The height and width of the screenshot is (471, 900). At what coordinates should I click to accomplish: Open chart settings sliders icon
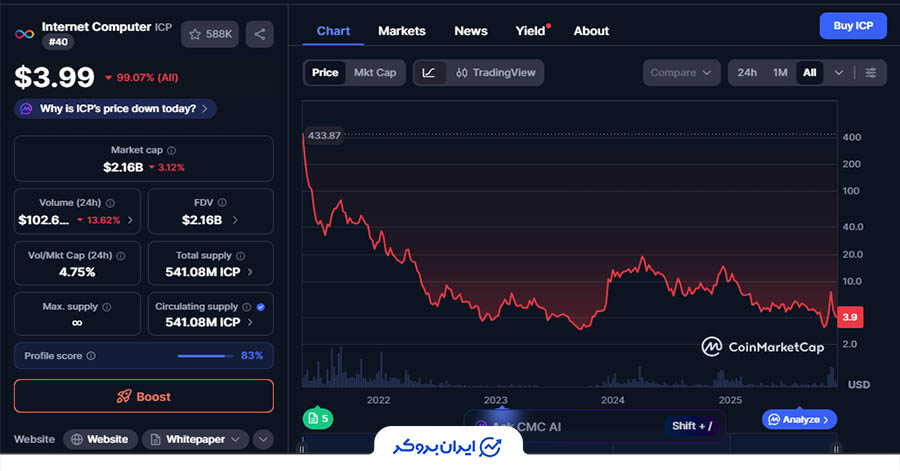point(871,73)
